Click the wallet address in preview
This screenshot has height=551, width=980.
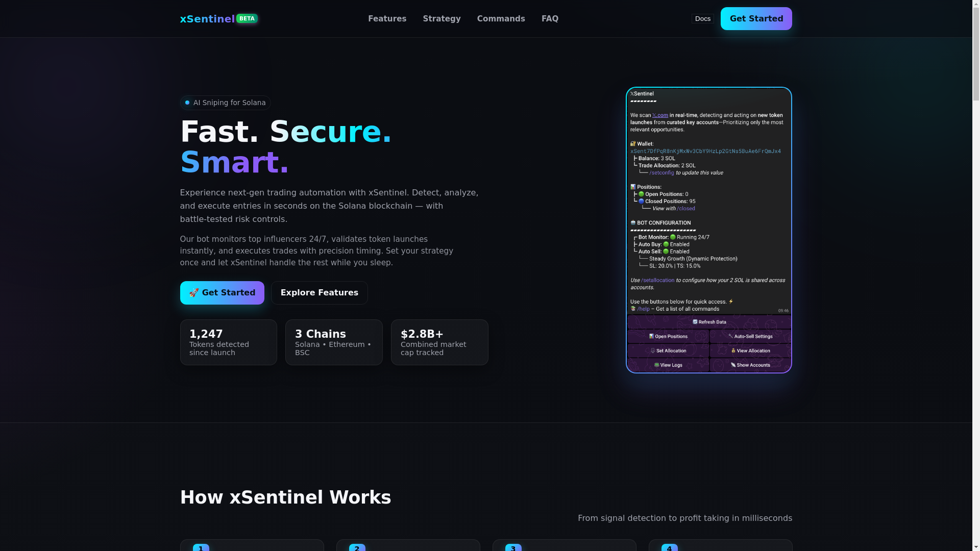[705, 152]
